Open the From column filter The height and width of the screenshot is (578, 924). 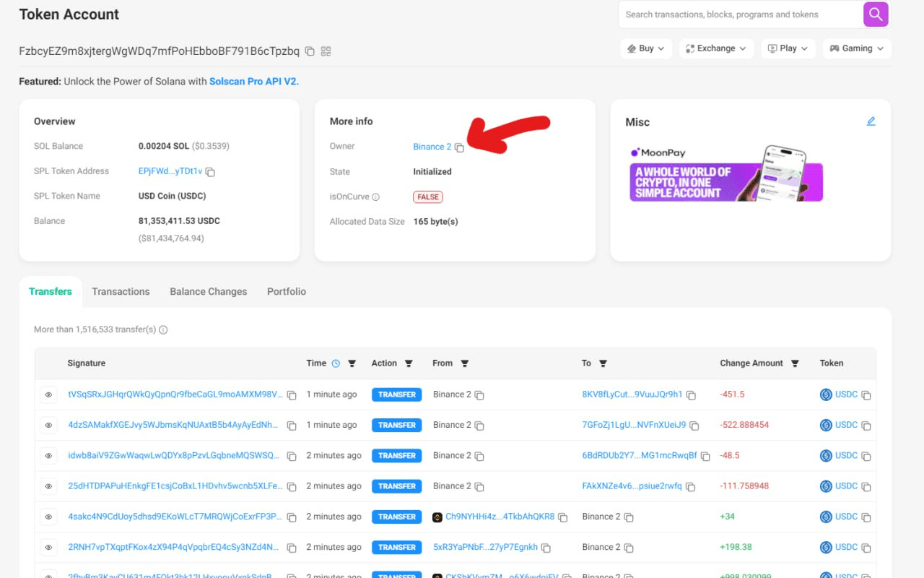[x=465, y=363]
